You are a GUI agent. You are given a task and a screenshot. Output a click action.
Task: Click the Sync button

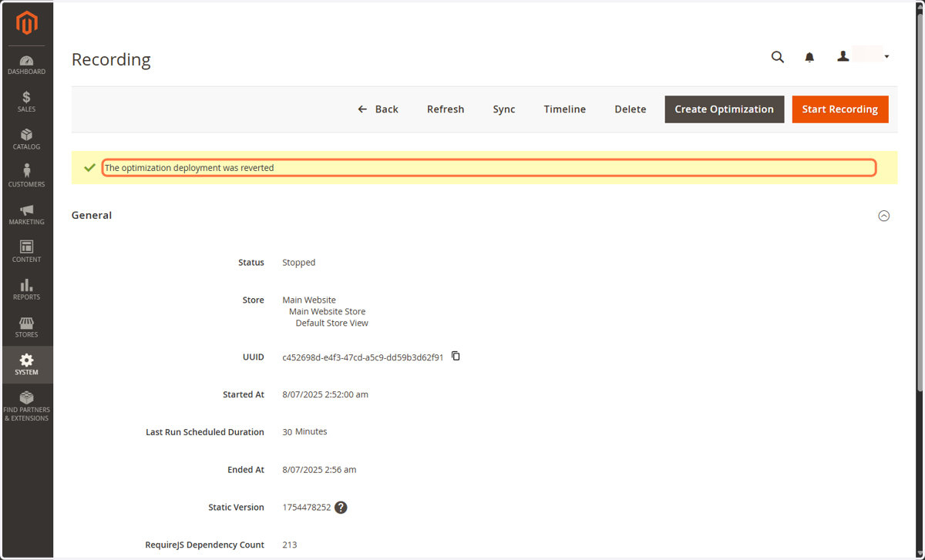pyautogui.click(x=504, y=109)
